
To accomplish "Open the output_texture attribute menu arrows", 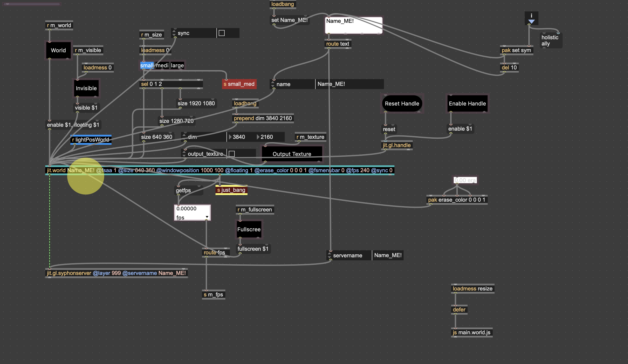I will pyautogui.click(x=184, y=154).
